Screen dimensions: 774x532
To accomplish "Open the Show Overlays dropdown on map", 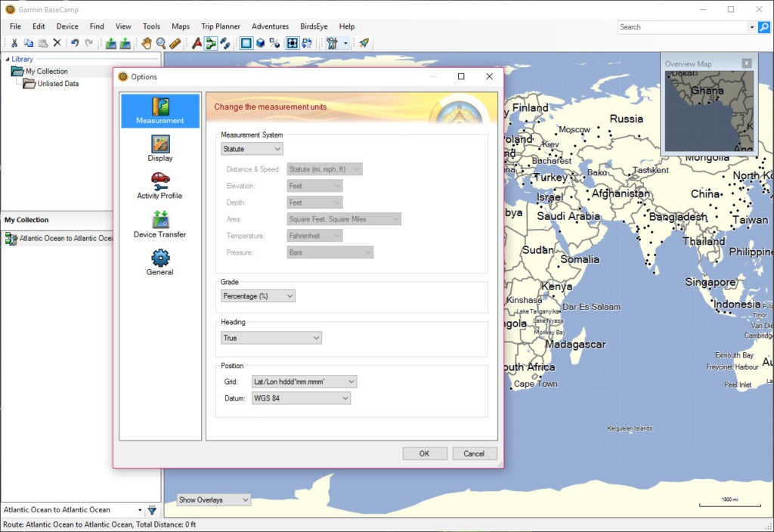I will (214, 500).
